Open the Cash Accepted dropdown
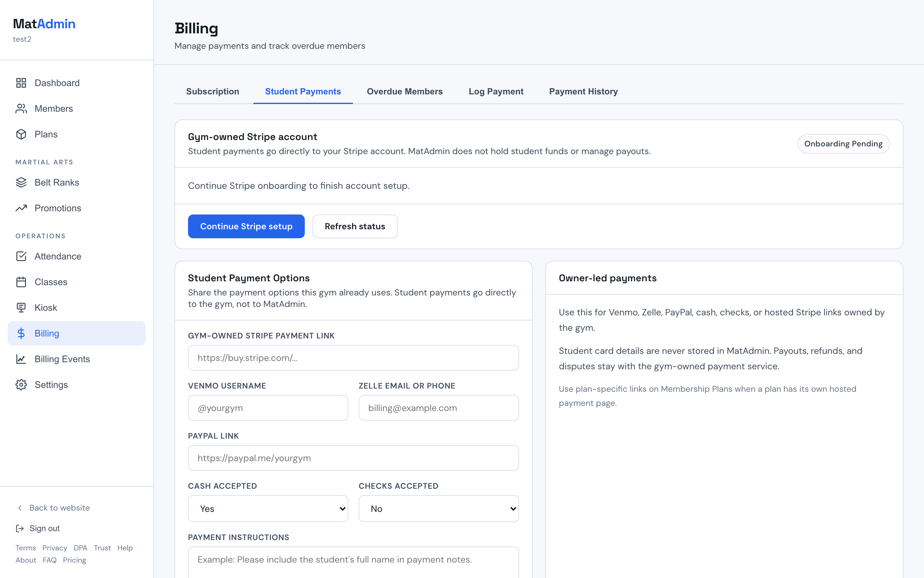The width and height of the screenshot is (924, 578). coord(268,508)
